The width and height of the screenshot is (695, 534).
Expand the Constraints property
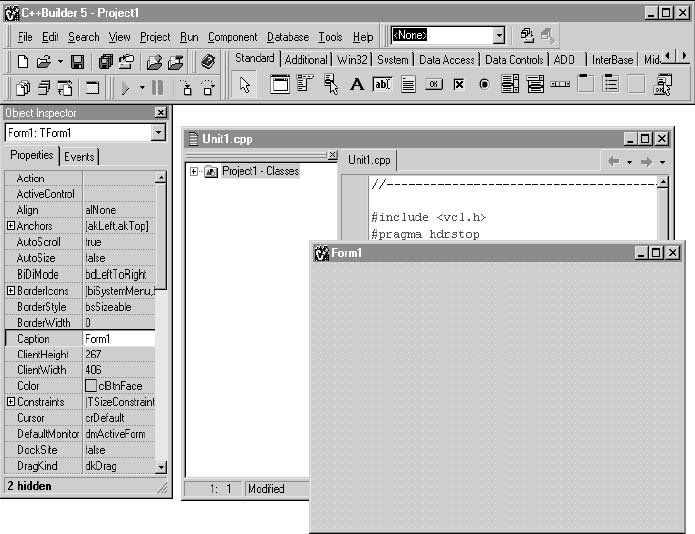click(x=11, y=401)
